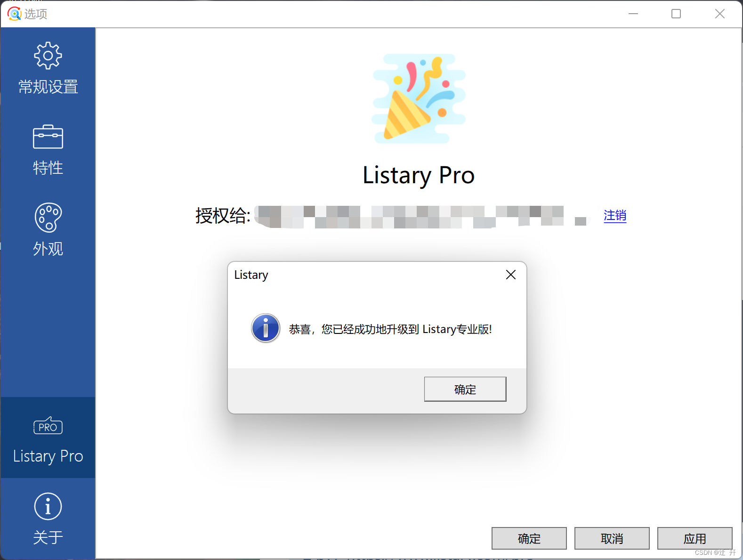Switch to the 外观 tab label
Image resolution: width=743 pixels, height=560 pixels.
[x=48, y=249]
